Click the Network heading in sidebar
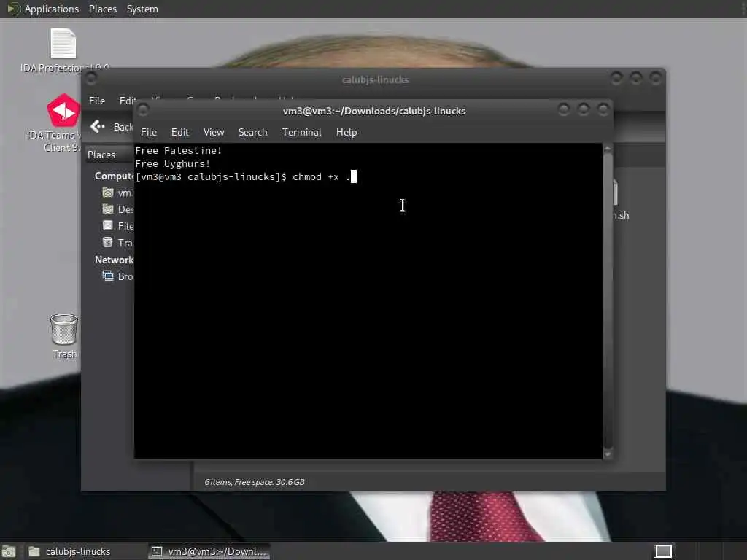Image resolution: width=747 pixels, height=560 pixels. point(113,260)
